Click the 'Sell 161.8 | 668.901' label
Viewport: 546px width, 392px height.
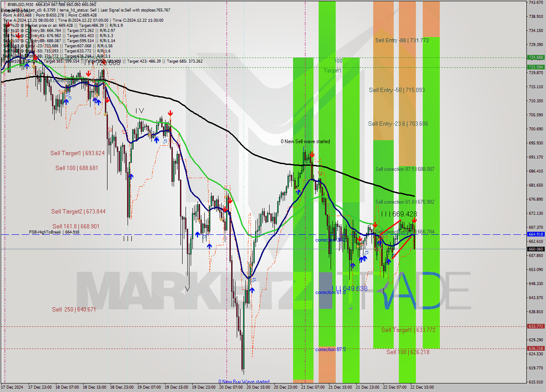click(x=76, y=226)
